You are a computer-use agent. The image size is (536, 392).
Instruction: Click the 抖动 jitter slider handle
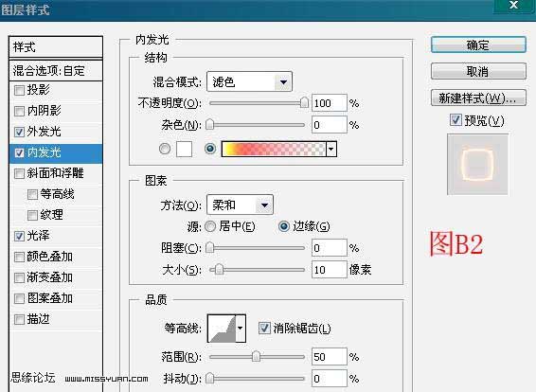click(210, 379)
